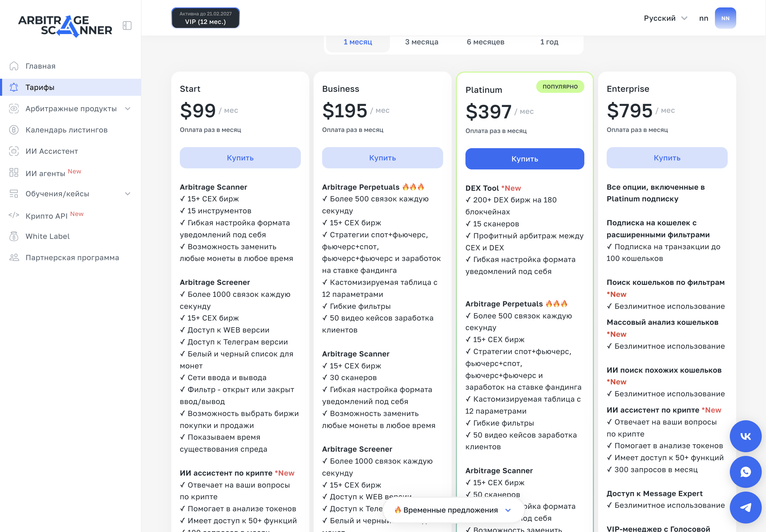Click the nn username text
The image size is (766, 532).
coord(703,18)
